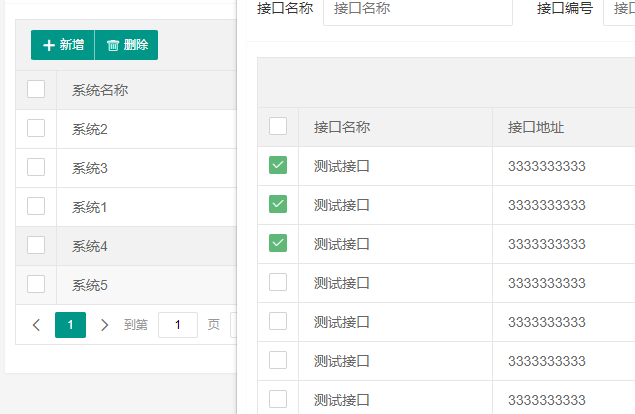
Task: Select the 系统4 row name
Action: coord(90,246)
